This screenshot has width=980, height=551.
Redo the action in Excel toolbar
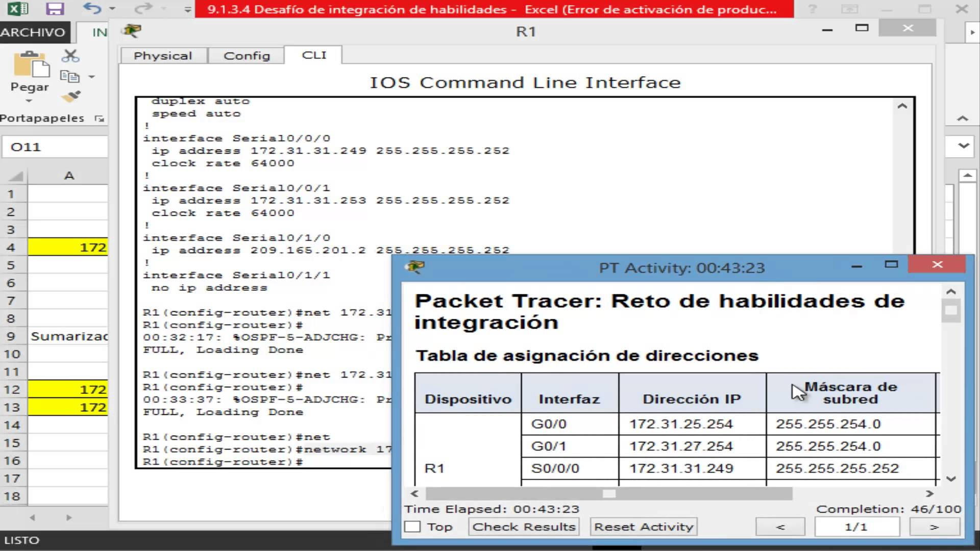coord(143,9)
